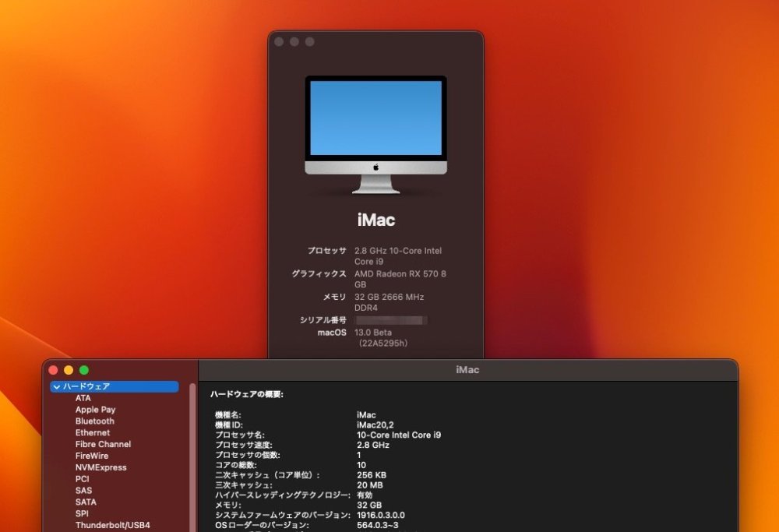Select SPI in sidebar
Screen dimensions: 779x532
[82, 513]
